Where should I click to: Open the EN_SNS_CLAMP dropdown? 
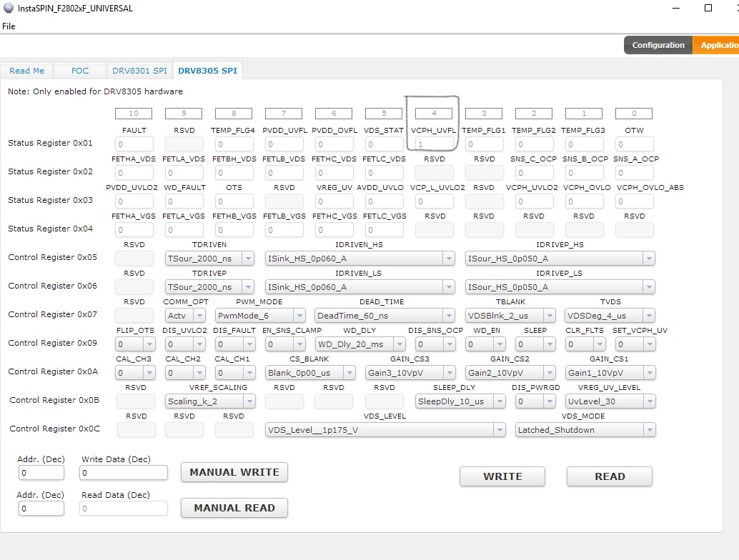click(x=285, y=344)
